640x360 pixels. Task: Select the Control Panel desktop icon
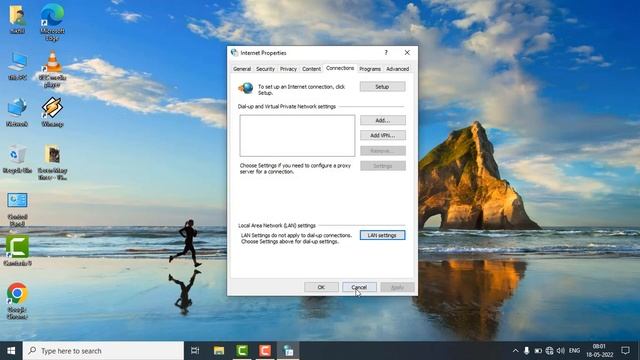pos(17,209)
